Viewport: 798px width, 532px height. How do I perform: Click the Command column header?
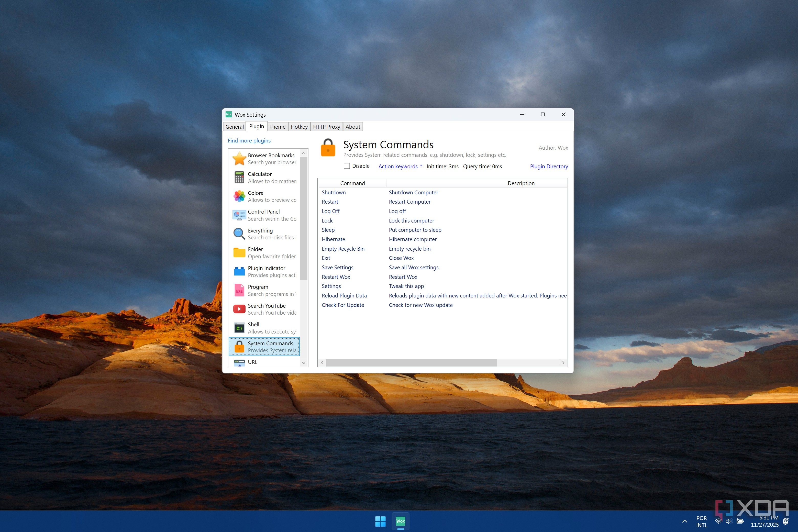pyautogui.click(x=352, y=183)
